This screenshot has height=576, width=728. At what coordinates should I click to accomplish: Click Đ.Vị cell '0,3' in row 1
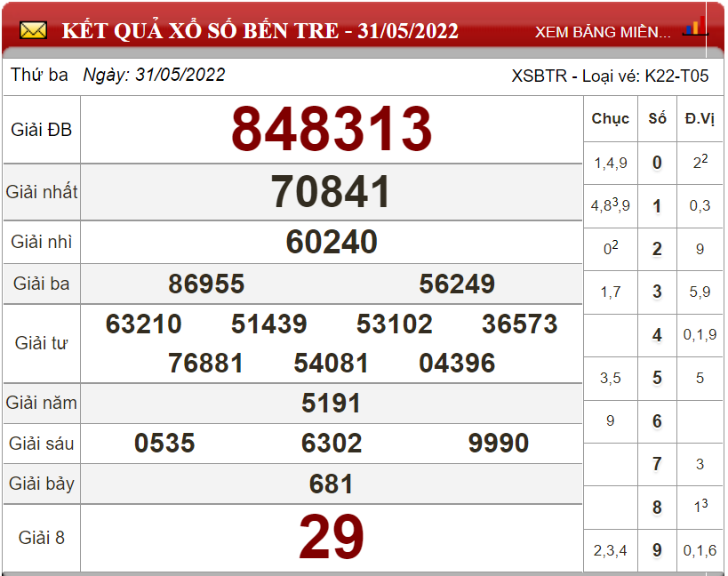700,205
